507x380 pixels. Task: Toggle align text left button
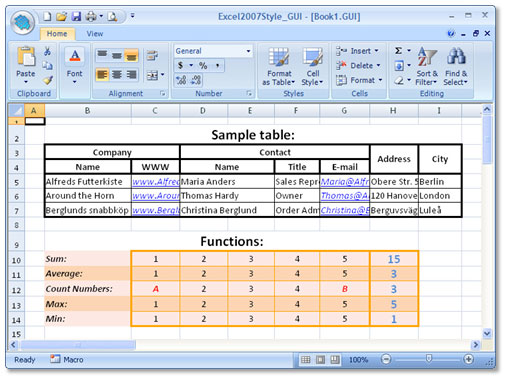(x=102, y=75)
